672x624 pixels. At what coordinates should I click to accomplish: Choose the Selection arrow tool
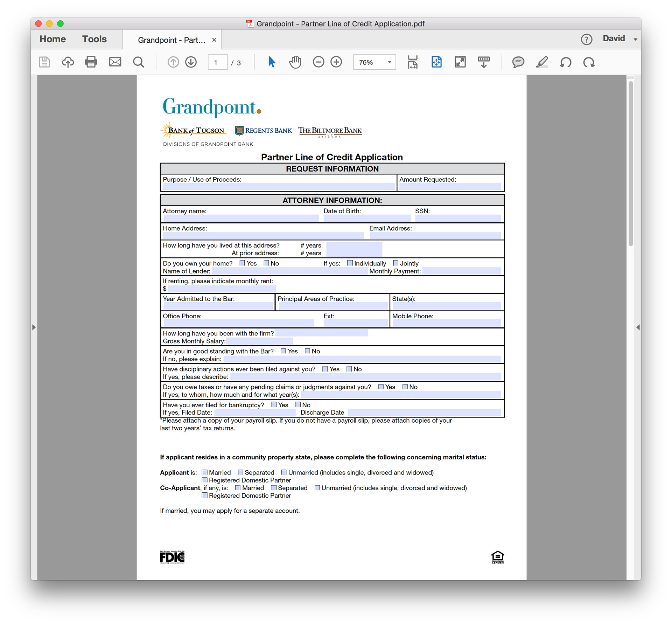tap(272, 62)
